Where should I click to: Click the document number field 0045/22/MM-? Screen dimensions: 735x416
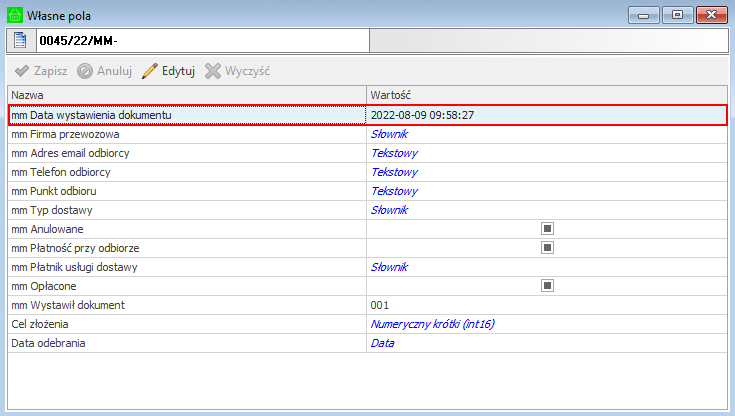point(202,40)
